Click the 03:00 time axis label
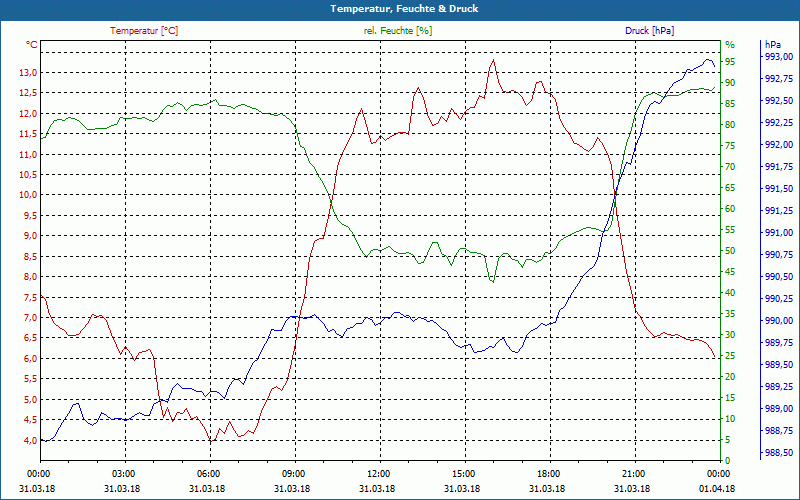This screenshot has width=800, height=500. [x=123, y=473]
